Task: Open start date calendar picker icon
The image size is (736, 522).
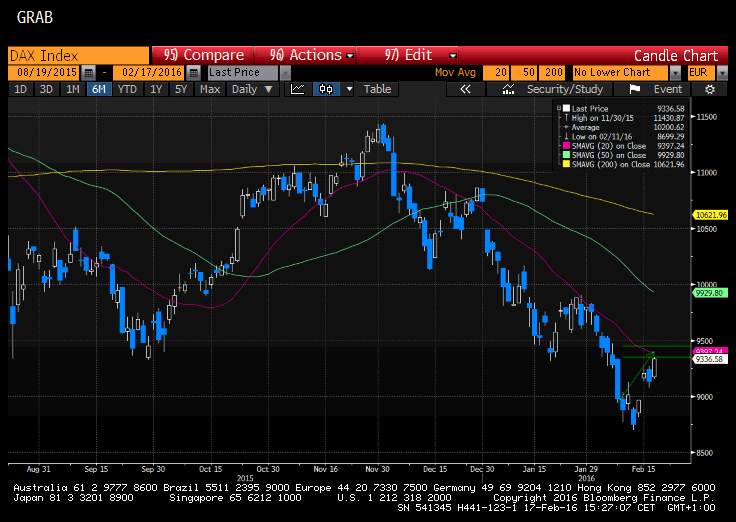Action: click(88, 73)
